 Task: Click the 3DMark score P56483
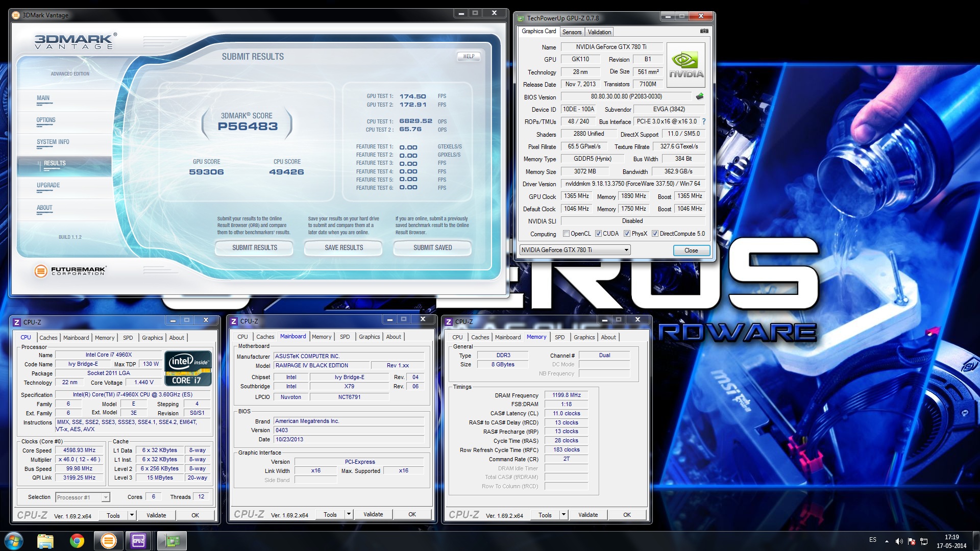tap(248, 127)
